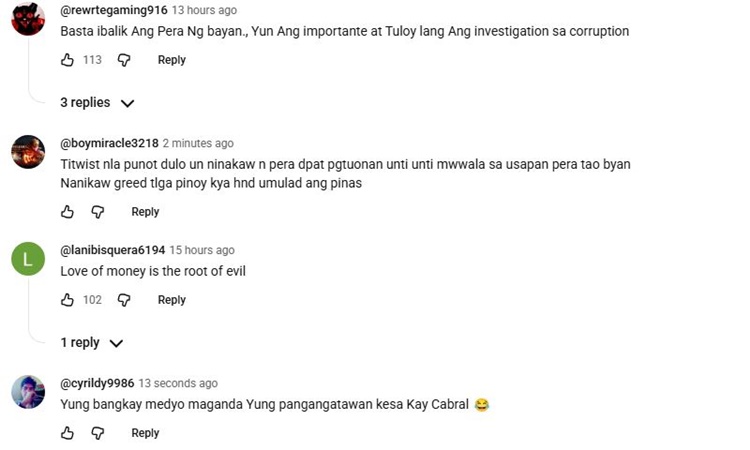Image resolution: width=750 pixels, height=450 pixels.
Task: Like the 'Love of money' comment
Action: point(67,300)
